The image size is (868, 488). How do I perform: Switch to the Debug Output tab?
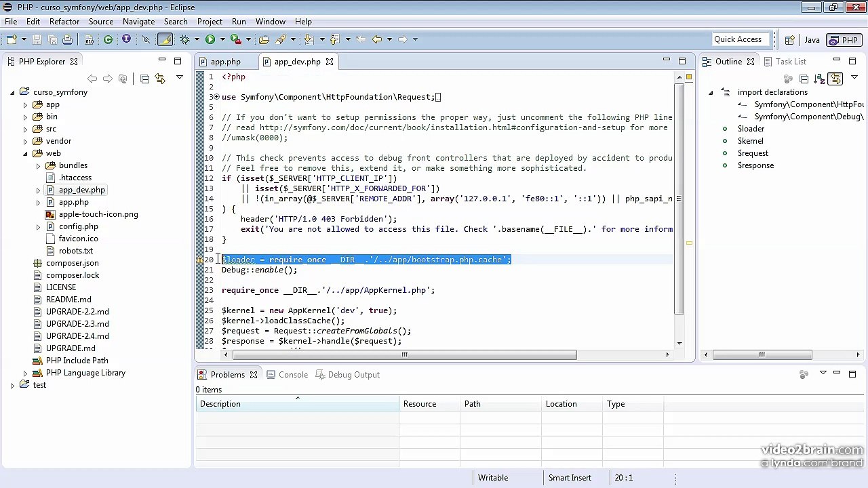pos(348,375)
